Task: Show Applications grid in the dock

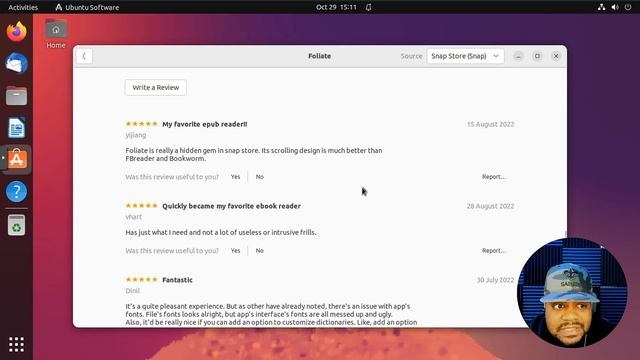Action: tap(16, 344)
